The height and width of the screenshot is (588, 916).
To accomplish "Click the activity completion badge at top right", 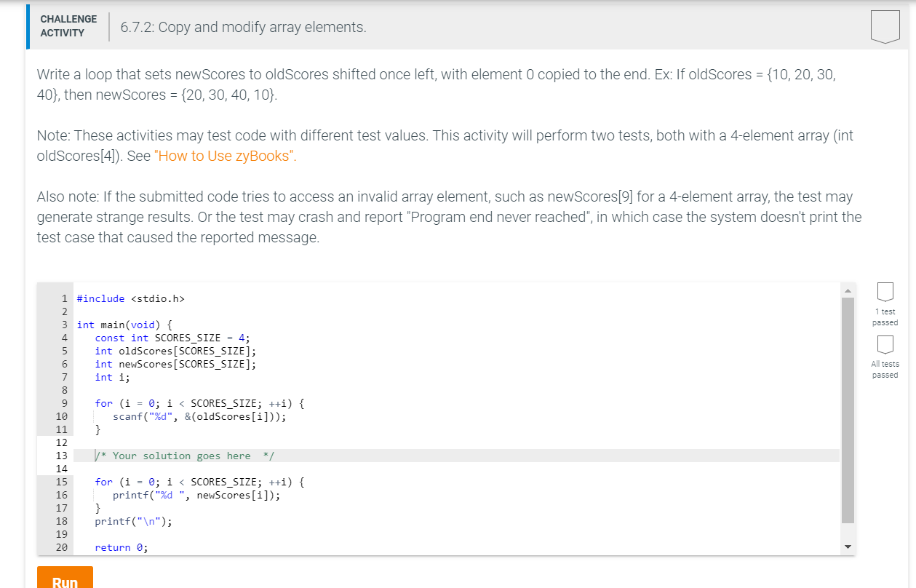I will (885, 28).
